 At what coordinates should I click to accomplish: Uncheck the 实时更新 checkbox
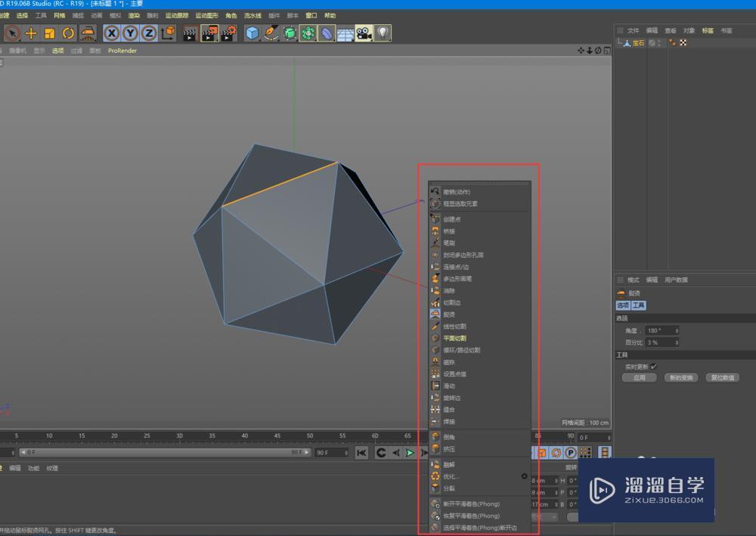pos(655,365)
